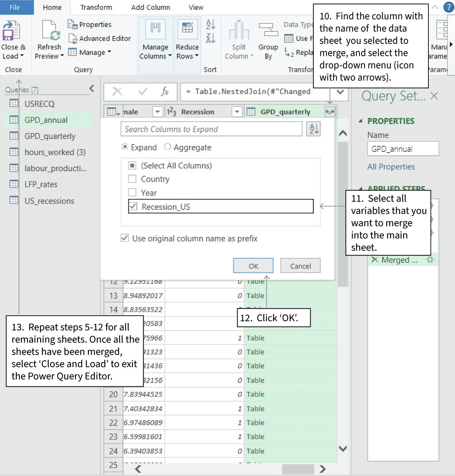Click the query Name field showing GPD_annual
The height and width of the screenshot is (476, 455).
click(402, 148)
